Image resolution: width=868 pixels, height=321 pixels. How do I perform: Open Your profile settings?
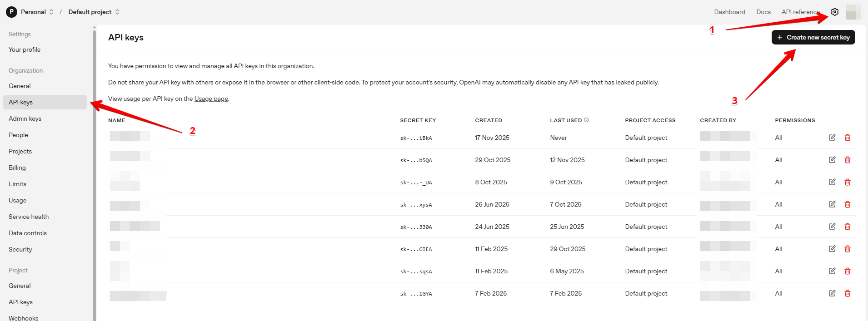(x=25, y=49)
